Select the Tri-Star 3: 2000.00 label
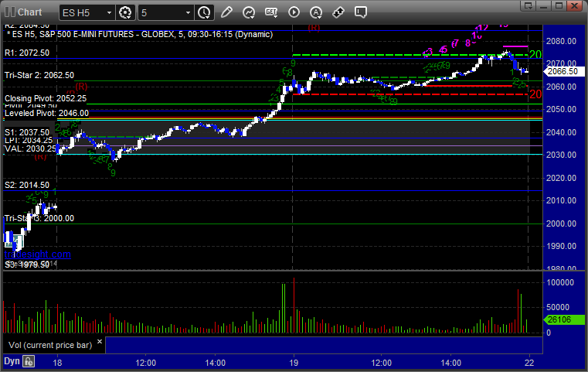 [39, 218]
